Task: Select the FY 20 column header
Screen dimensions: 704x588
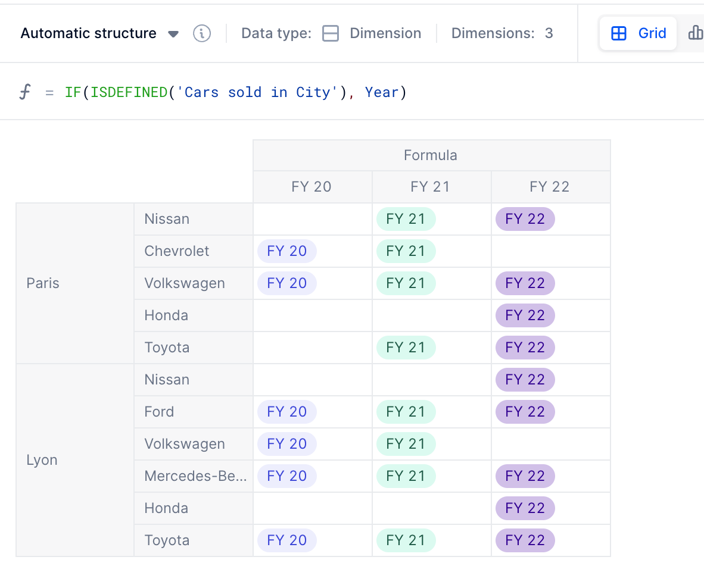Action: [x=313, y=187]
